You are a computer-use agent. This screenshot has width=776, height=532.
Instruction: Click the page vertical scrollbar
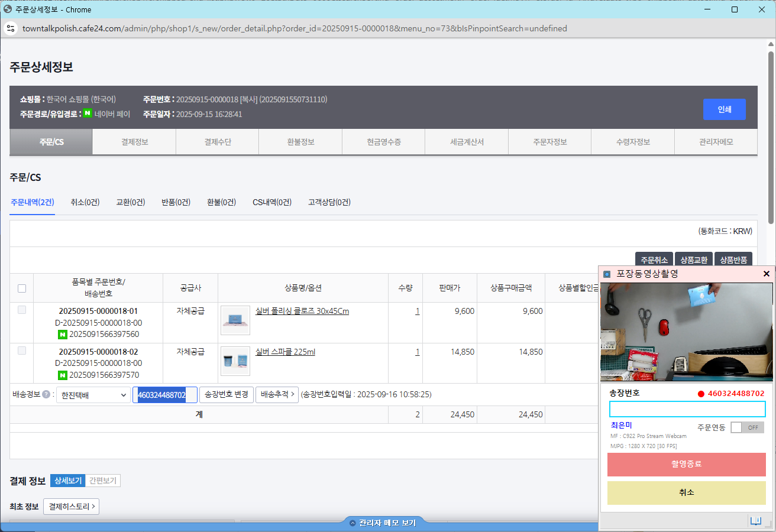click(771, 136)
